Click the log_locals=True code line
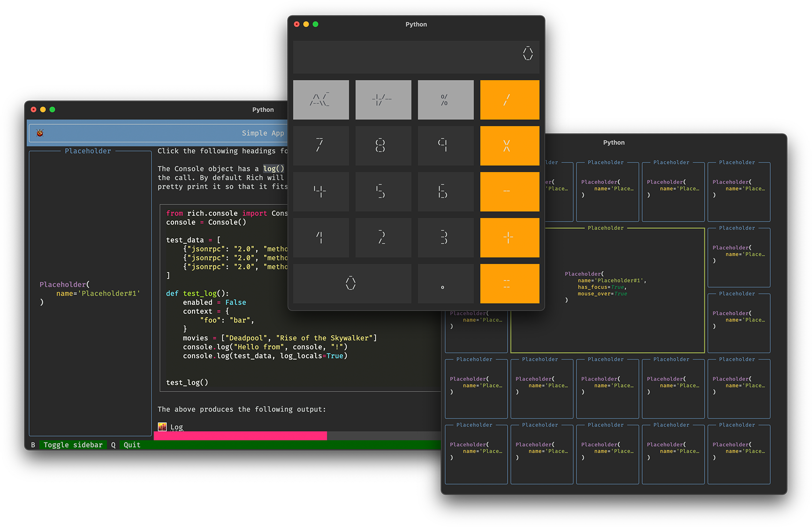 coord(265,356)
